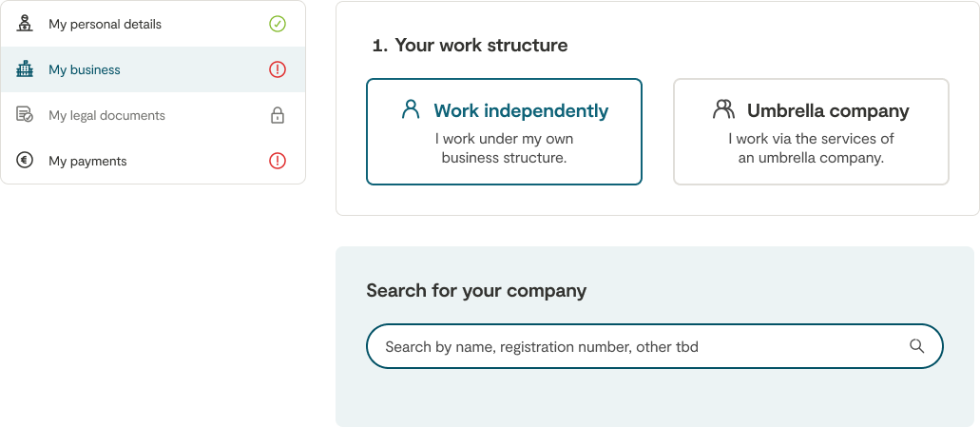Click green checkmark beside My personal details
980x427 pixels.
278,24
